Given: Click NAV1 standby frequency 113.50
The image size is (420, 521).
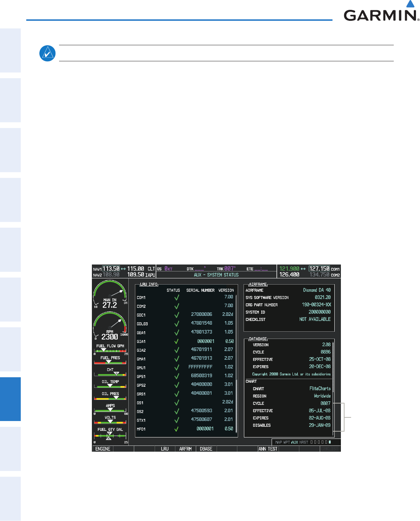Looking at the screenshot, I should point(111,269).
